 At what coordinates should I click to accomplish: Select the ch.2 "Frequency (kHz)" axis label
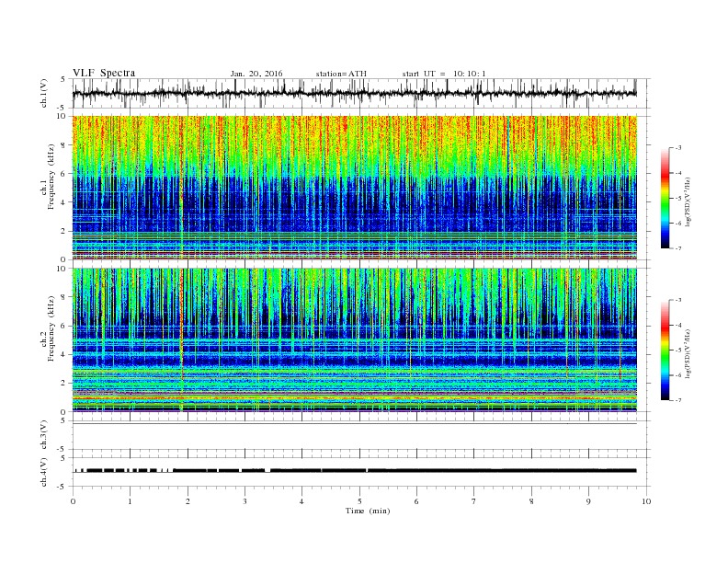51,327
